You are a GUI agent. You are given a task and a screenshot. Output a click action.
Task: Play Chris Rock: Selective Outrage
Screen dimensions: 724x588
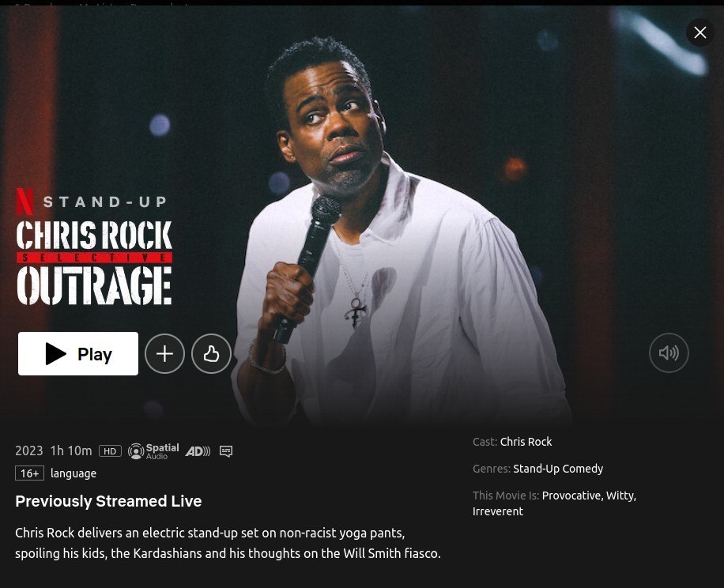point(78,353)
